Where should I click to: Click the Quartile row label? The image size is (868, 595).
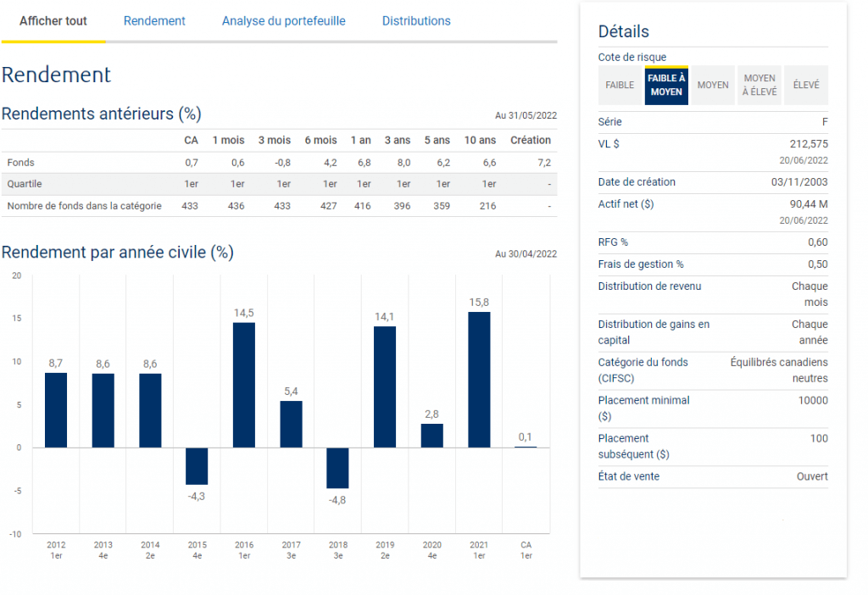coord(25,184)
